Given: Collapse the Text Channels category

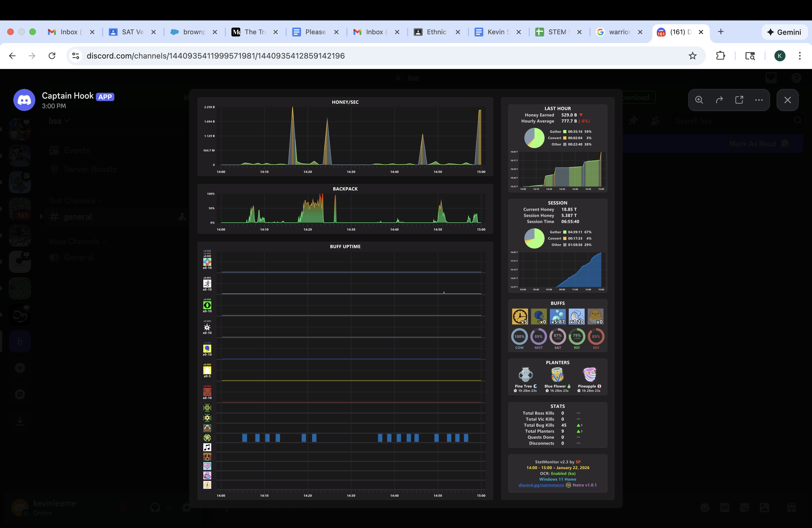Looking at the screenshot, I should pos(75,200).
